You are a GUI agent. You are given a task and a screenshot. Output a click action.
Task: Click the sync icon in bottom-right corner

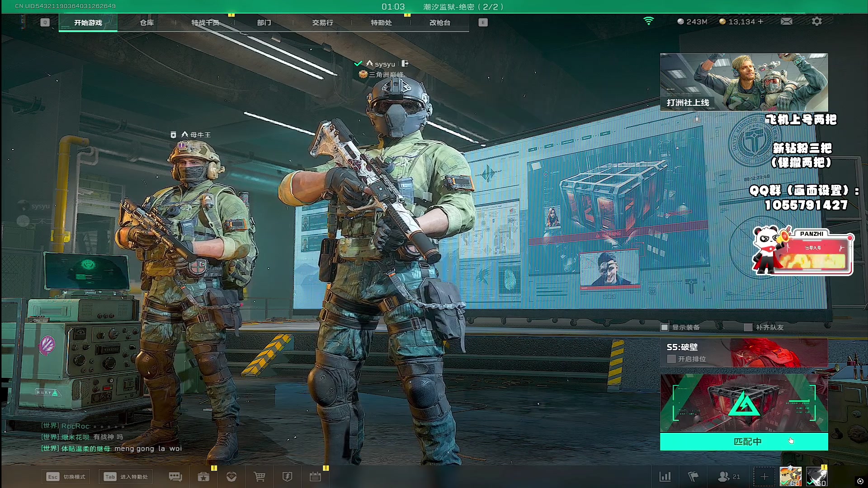click(860, 481)
